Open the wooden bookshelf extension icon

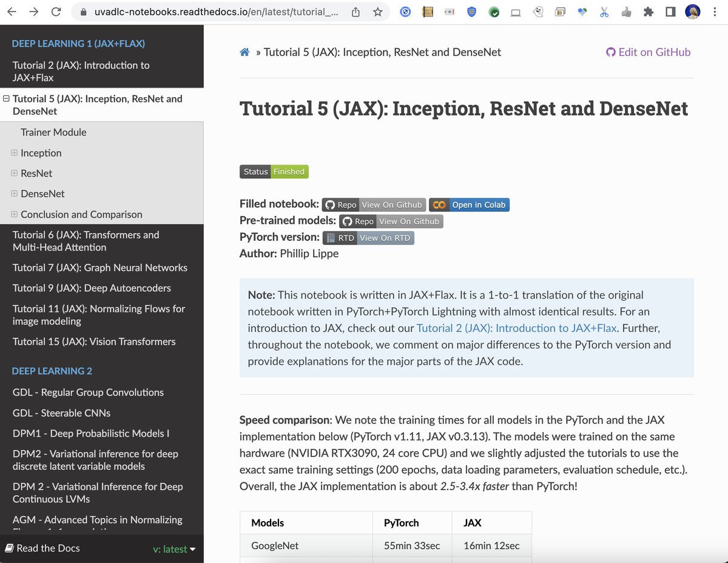tap(428, 12)
